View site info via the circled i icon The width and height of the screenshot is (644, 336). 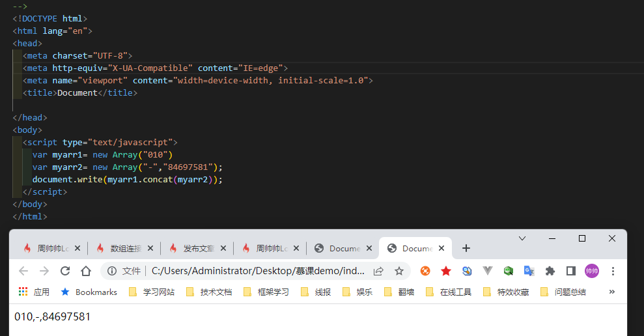(x=112, y=271)
